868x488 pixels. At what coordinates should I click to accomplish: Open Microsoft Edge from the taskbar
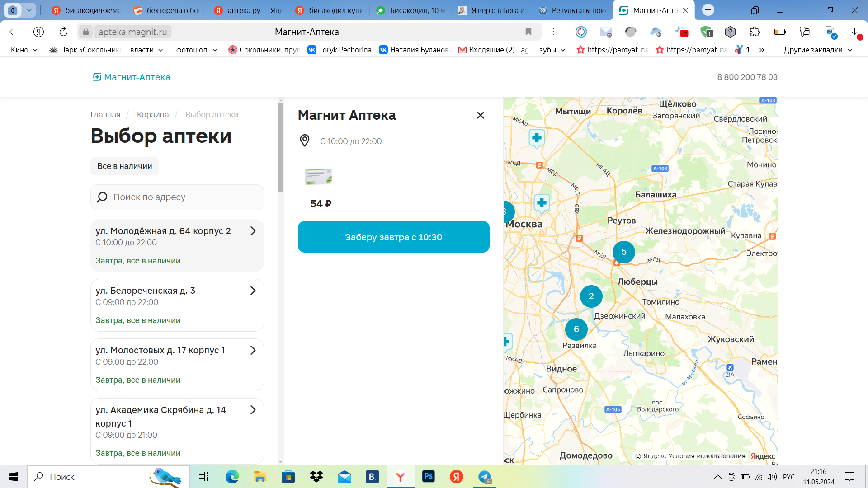coord(232,477)
